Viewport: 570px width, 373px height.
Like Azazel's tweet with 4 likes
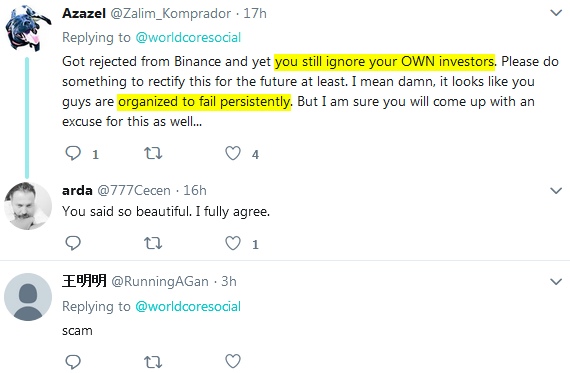pos(233,153)
